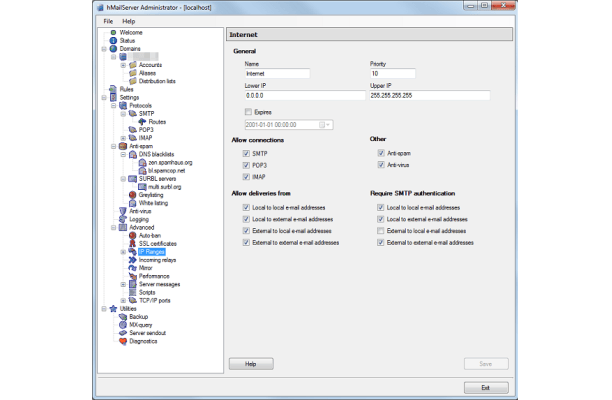
Task: Open the SSL certificates icon
Action: (133, 244)
